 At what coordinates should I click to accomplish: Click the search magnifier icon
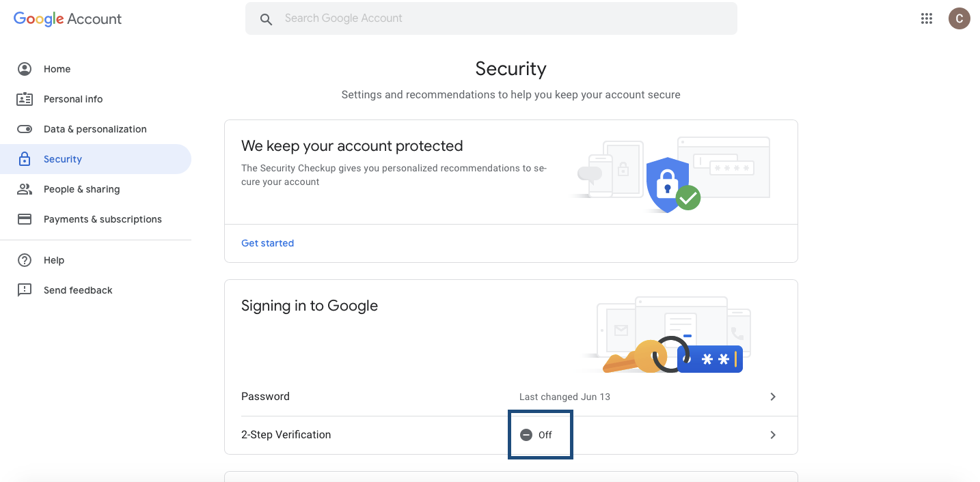pyautogui.click(x=267, y=19)
